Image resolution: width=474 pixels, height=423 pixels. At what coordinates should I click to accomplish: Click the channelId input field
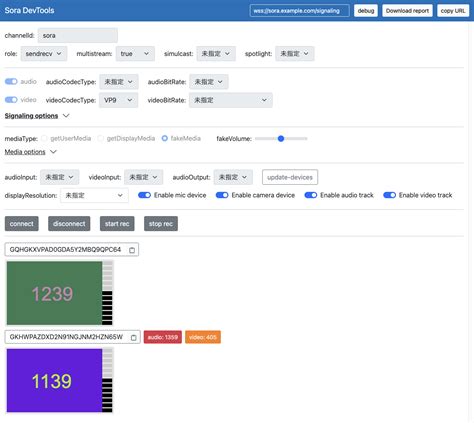click(x=78, y=35)
